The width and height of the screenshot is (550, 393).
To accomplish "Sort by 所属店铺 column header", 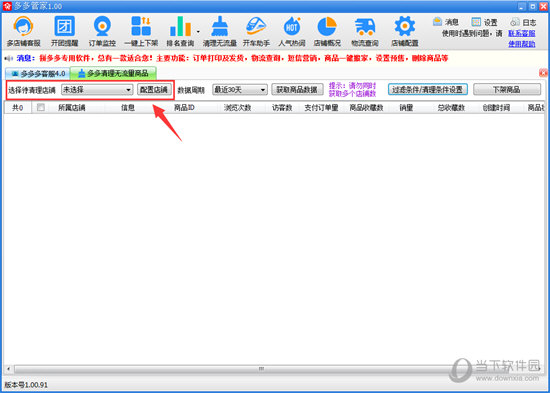I will (x=72, y=108).
